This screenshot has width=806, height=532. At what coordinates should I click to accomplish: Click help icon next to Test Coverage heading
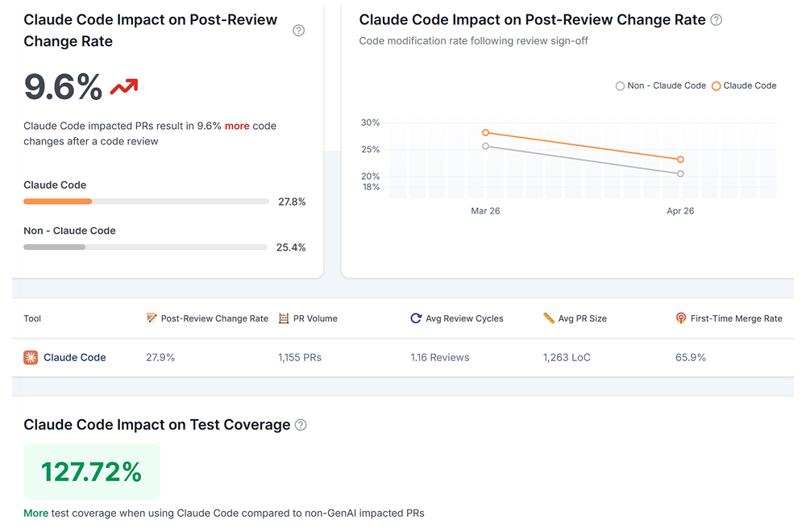(301, 425)
